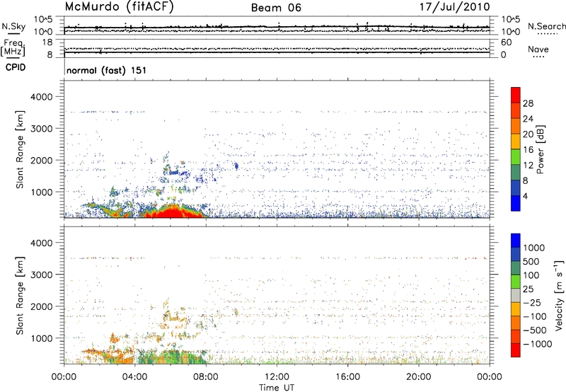This screenshot has height=392, width=566.
Task: Click the N.Sky legend label
Action: (13, 26)
